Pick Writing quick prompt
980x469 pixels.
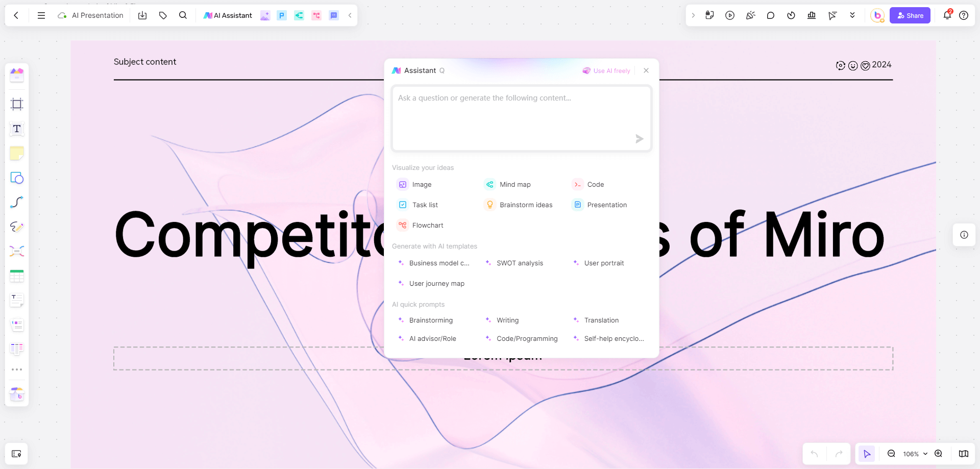(x=502, y=320)
